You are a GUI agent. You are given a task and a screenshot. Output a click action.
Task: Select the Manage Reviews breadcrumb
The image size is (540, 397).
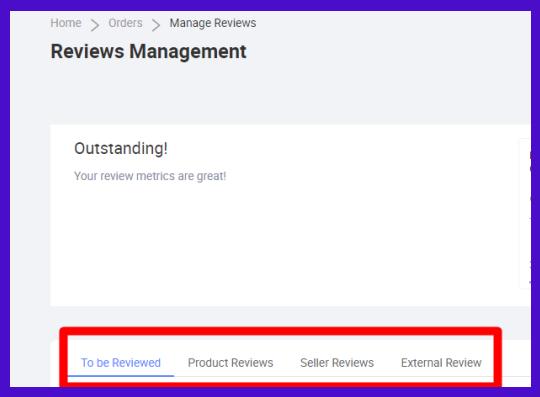click(213, 23)
